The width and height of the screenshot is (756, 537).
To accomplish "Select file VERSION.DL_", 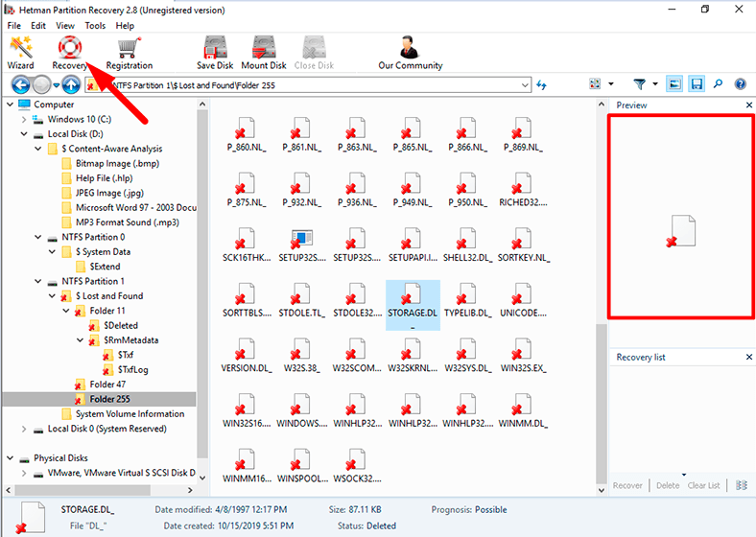I will coord(246,356).
